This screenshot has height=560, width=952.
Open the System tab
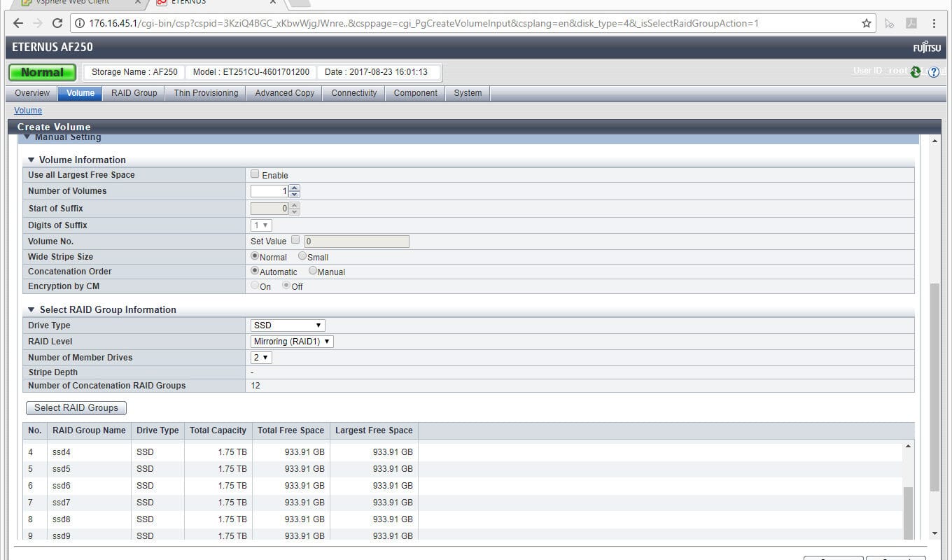(x=468, y=93)
